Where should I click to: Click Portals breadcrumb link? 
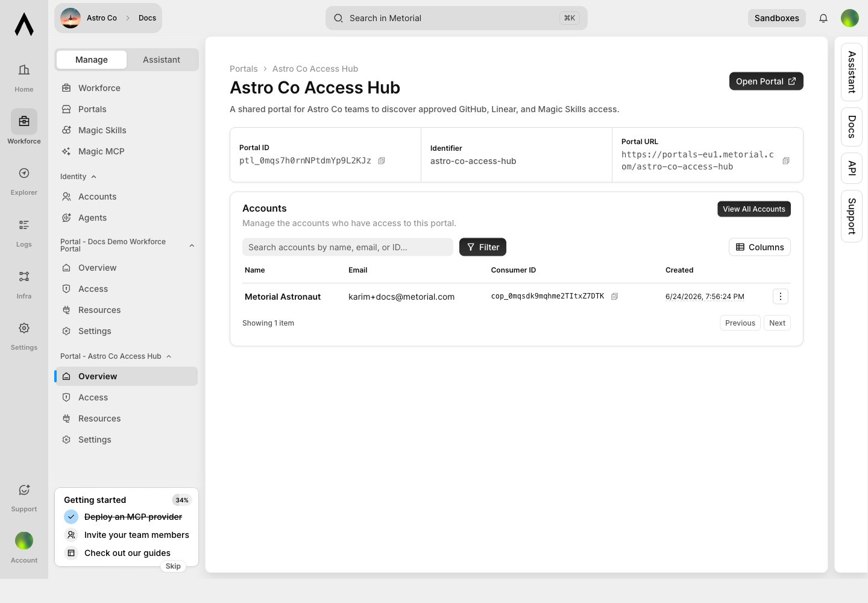(244, 69)
